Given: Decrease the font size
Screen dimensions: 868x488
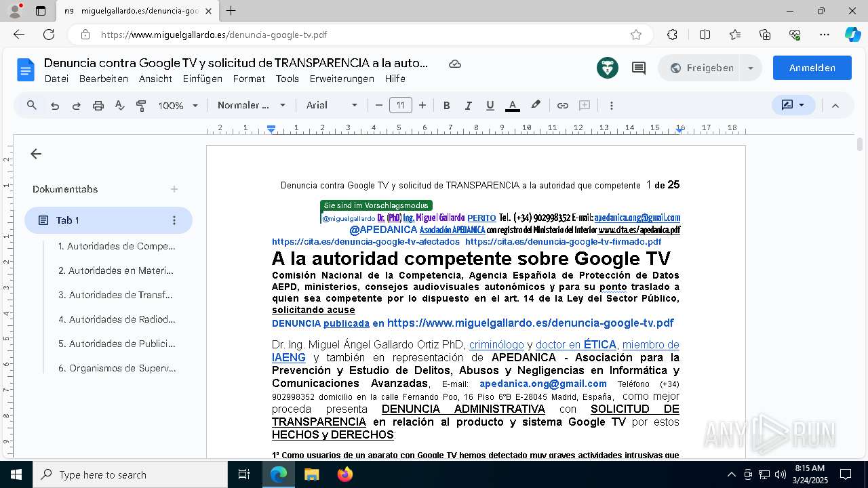Looking at the screenshot, I should 379,105.
